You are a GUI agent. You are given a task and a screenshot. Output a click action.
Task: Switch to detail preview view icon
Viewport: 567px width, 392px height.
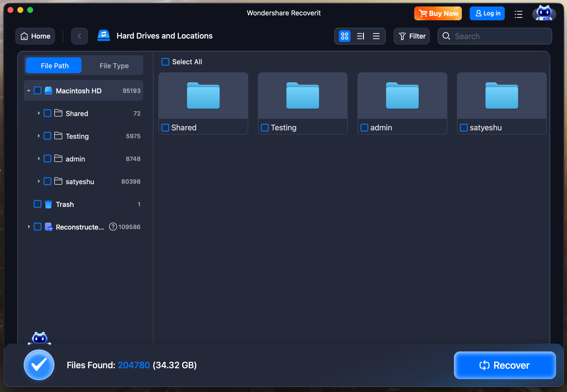[361, 36]
